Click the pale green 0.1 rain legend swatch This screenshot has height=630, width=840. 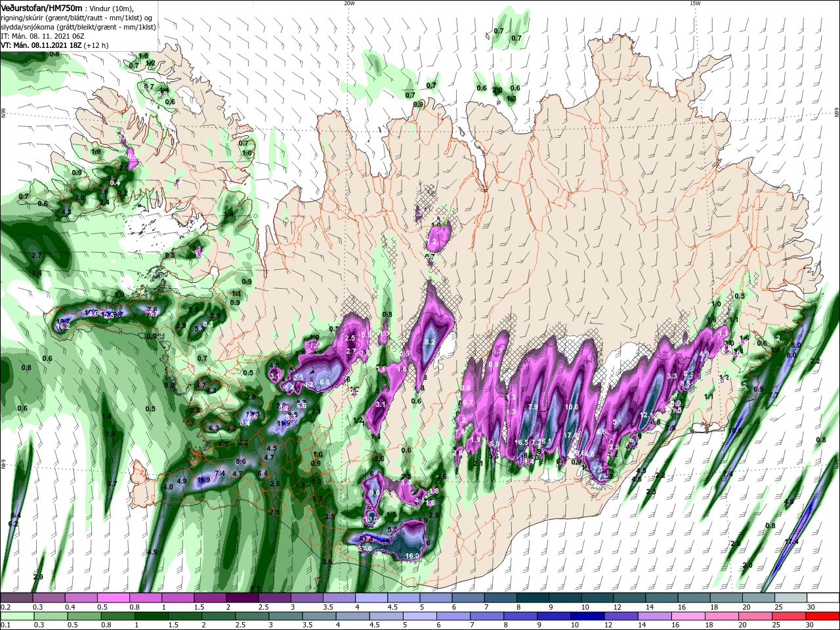click(x=16, y=616)
